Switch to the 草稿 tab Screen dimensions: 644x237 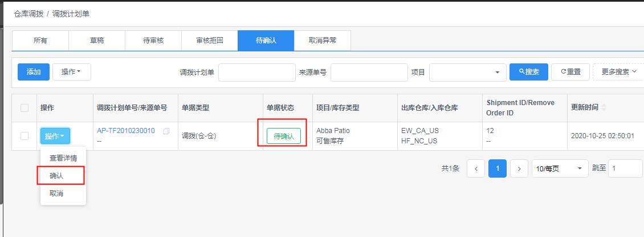(x=97, y=41)
